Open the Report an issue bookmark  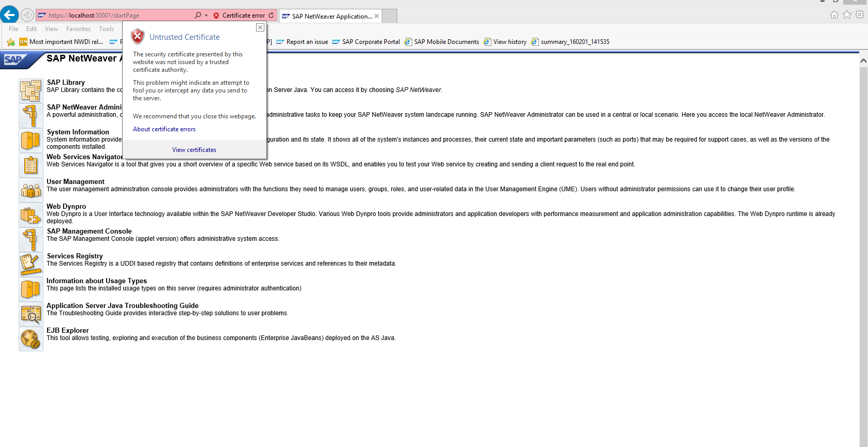(x=302, y=42)
